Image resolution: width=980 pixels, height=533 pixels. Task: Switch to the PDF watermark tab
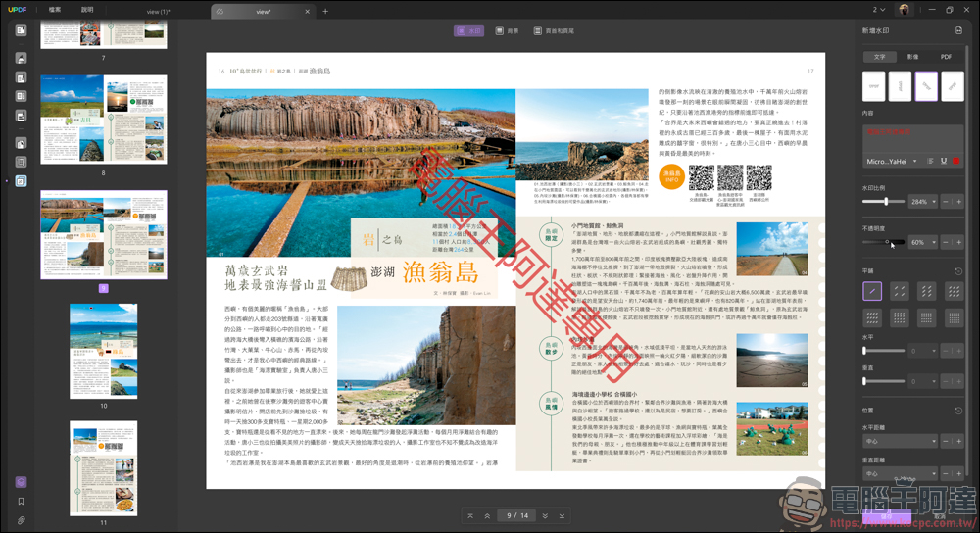tap(946, 57)
